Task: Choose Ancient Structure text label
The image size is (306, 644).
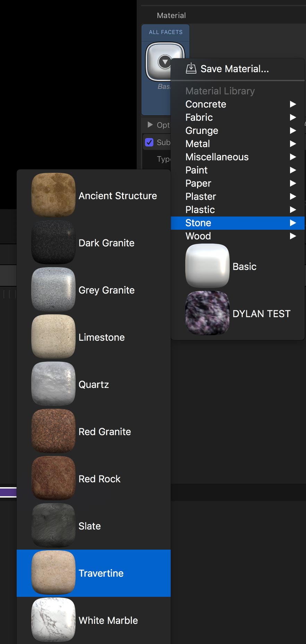Action: coord(118,196)
